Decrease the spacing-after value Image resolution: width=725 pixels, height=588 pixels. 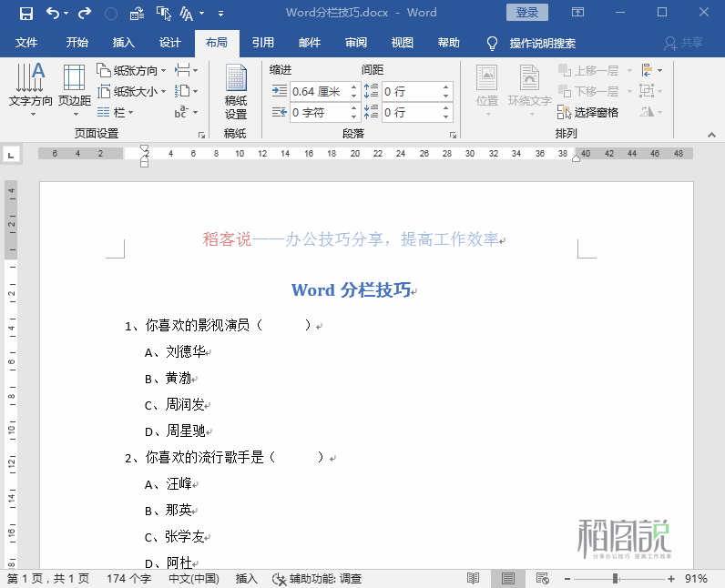click(x=445, y=117)
